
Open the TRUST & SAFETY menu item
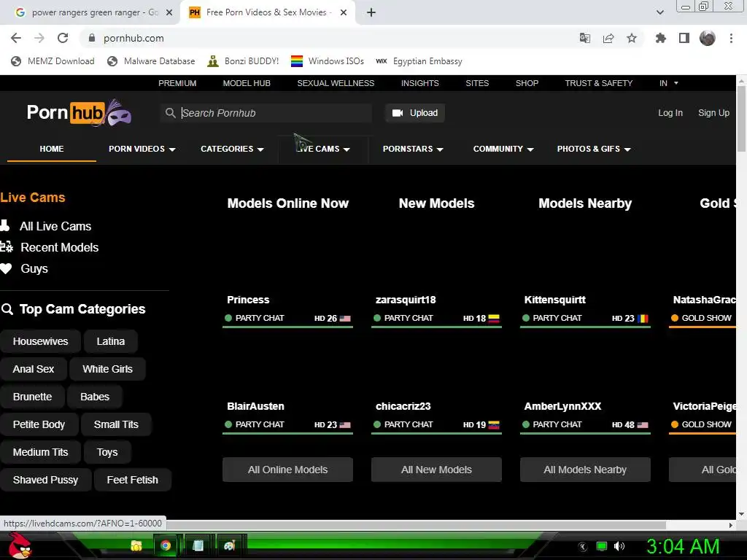click(x=598, y=83)
